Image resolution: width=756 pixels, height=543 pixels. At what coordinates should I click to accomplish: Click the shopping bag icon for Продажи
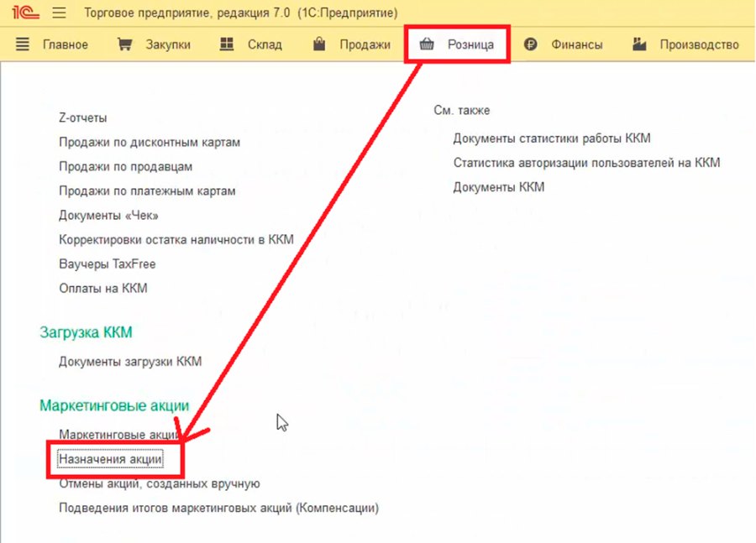319,44
